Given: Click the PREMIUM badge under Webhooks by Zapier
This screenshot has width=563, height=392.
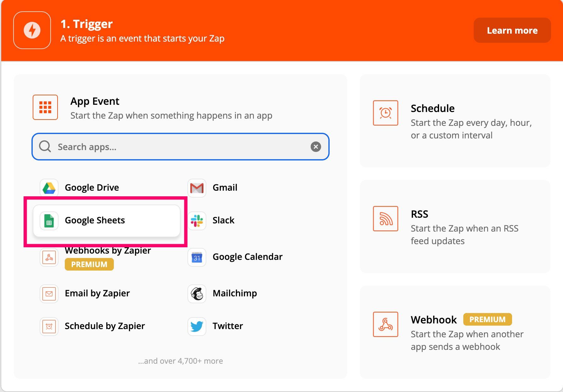Looking at the screenshot, I should 89,264.
